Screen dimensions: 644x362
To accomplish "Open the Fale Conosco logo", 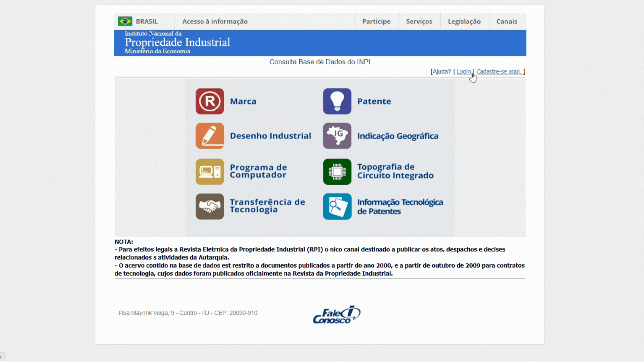I will [x=336, y=314].
